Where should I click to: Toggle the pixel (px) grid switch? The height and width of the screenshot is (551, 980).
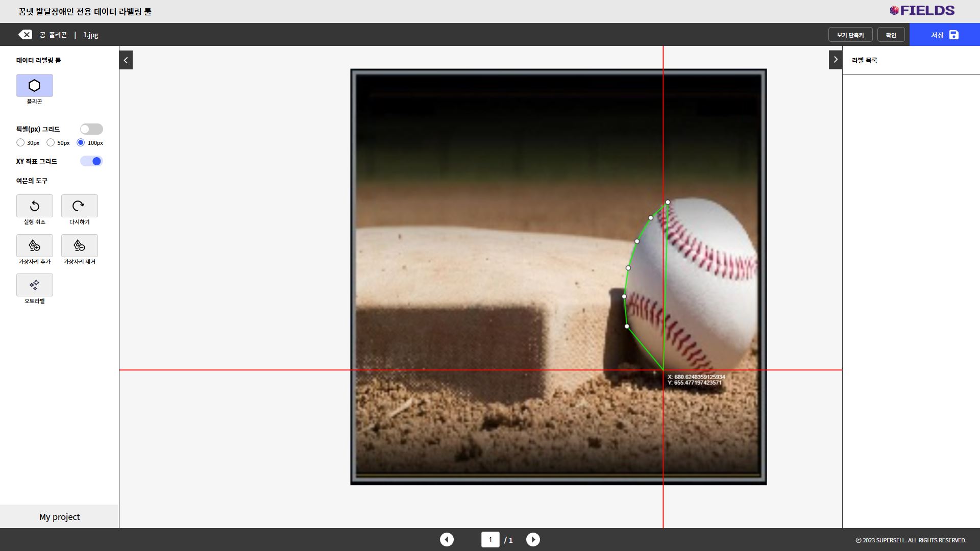91,129
